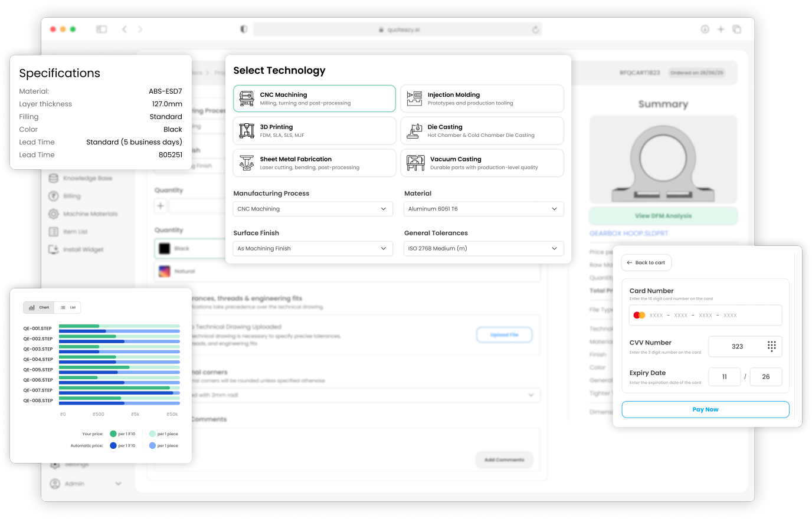812x519 pixels.
Task: Click the CVV keypad grid icon
Action: pyautogui.click(x=771, y=346)
